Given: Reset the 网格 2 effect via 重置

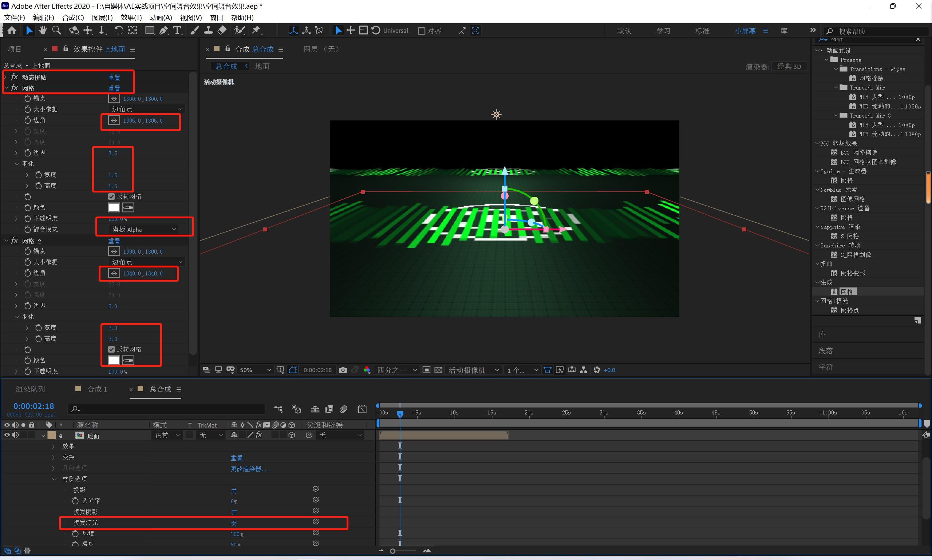Looking at the screenshot, I should 114,241.
